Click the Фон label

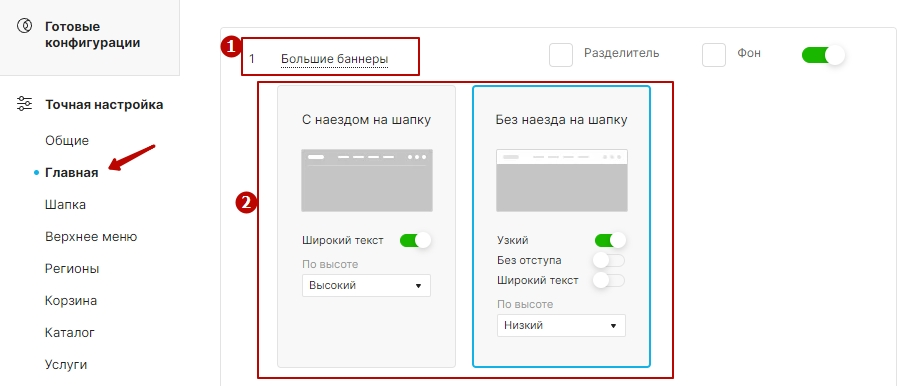pos(749,53)
